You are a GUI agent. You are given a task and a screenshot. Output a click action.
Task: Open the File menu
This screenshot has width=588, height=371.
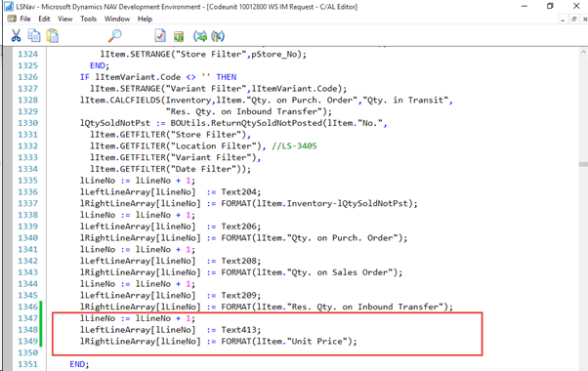point(25,19)
